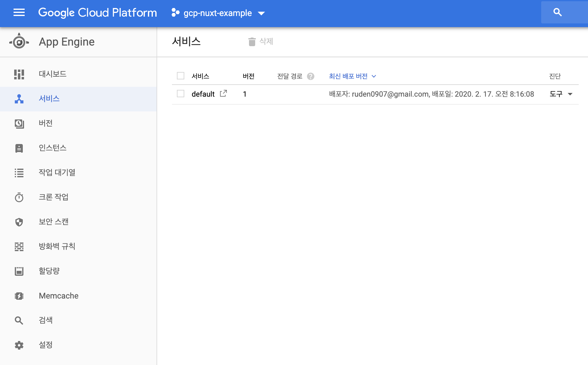The width and height of the screenshot is (588, 365).
Task: Click the 크론 작업 stopwatch icon
Action: (19, 197)
